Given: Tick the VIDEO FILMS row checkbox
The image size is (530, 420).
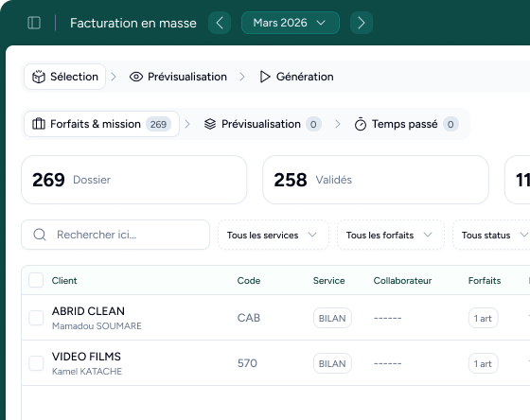Looking at the screenshot, I should 36,363.
